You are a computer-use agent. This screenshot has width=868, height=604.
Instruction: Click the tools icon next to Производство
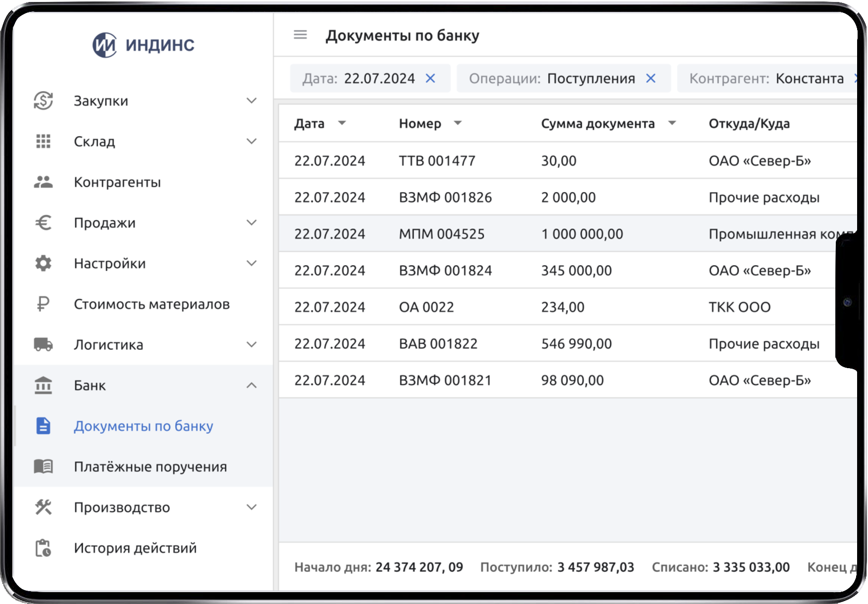click(43, 507)
